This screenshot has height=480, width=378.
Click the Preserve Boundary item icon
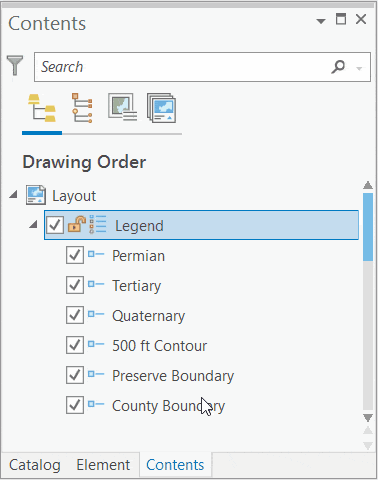(x=96, y=374)
